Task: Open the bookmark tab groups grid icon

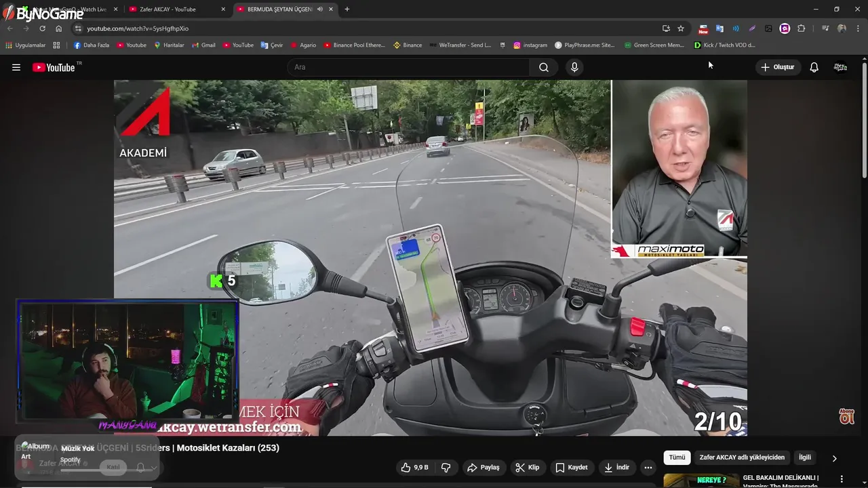Action: pyautogui.click(x=56, y=45)
